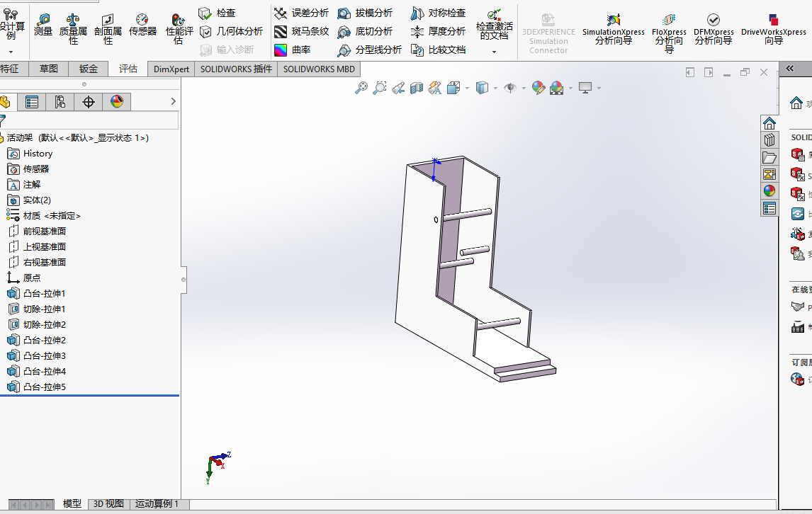The width and height of the screenshot is (812, 514).
Task: Switch to the 3D 视图 bottom tab
Action: [108, 503]
